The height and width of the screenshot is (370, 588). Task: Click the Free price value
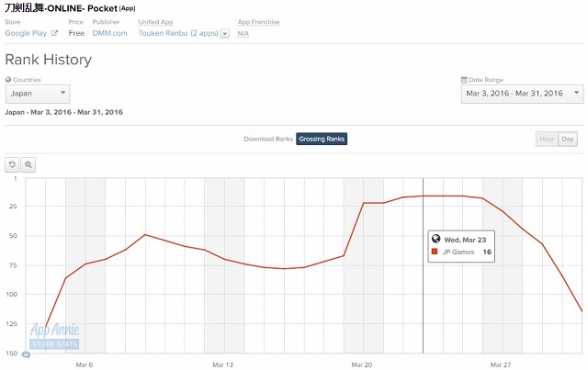point(76,33)
